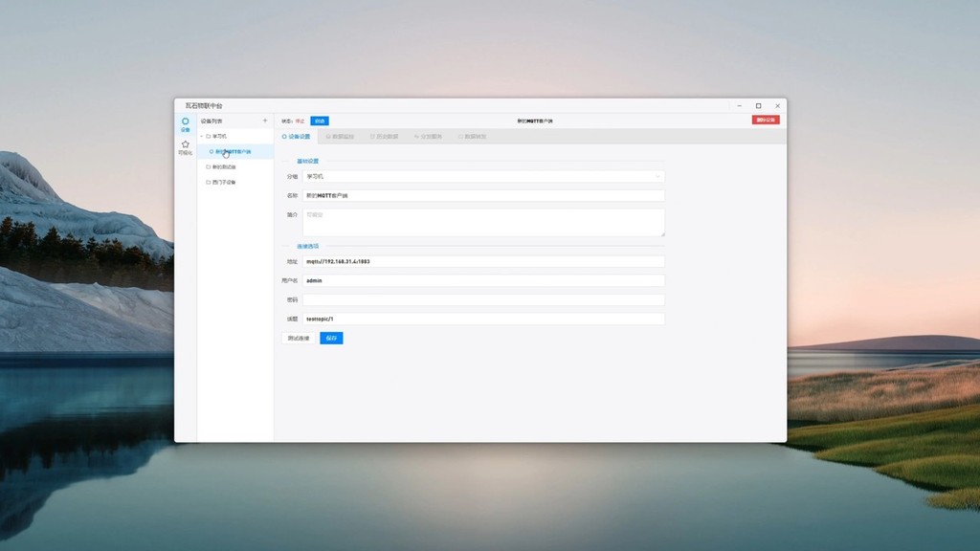Screen dimensions: 980x551
Task: Click the chevron arrow in 分组 combo box
Action: click(x=657, y=177)
